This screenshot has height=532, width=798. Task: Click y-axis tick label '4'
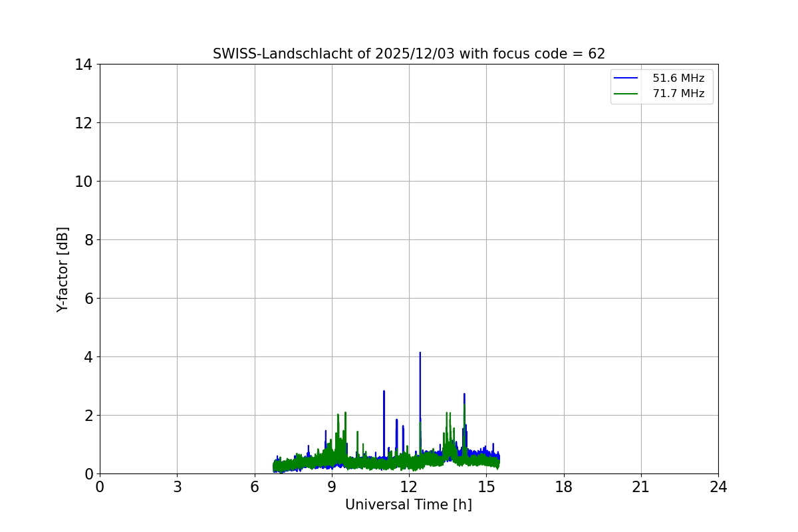(x=88, y=357)
